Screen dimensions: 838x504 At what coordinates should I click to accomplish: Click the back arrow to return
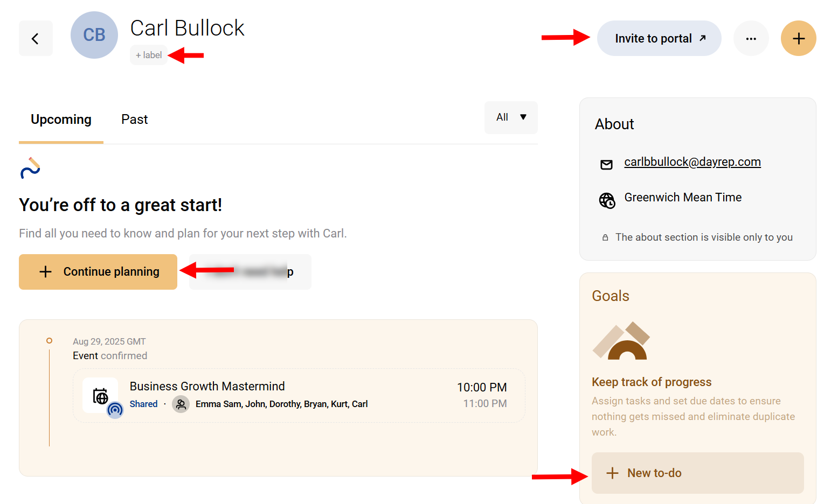pos(36,38)
